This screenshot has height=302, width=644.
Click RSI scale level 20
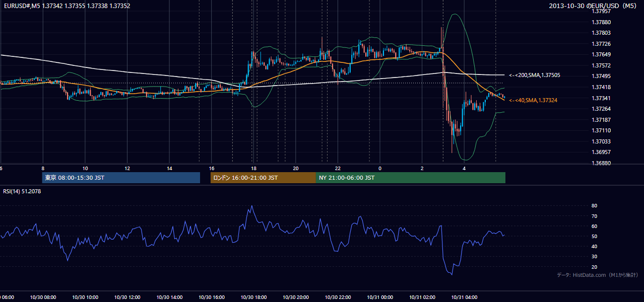[x=595, y=267]
